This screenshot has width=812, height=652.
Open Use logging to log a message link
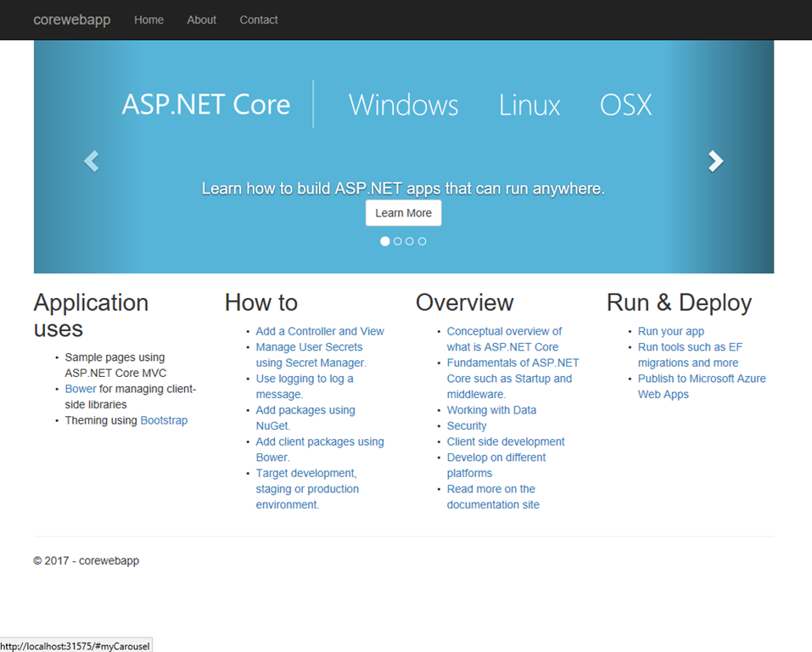pos(305,386)
